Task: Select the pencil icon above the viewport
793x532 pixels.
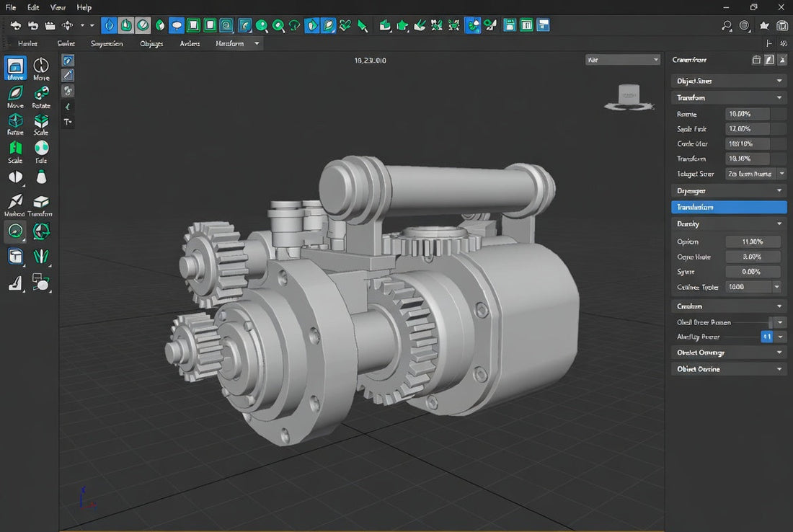Action: pyautogui.click(x=67, y=75)
